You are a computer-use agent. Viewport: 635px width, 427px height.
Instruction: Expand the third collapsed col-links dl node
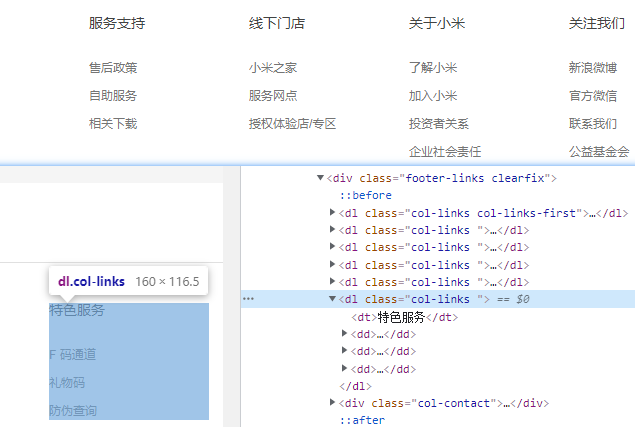point(332,246)
